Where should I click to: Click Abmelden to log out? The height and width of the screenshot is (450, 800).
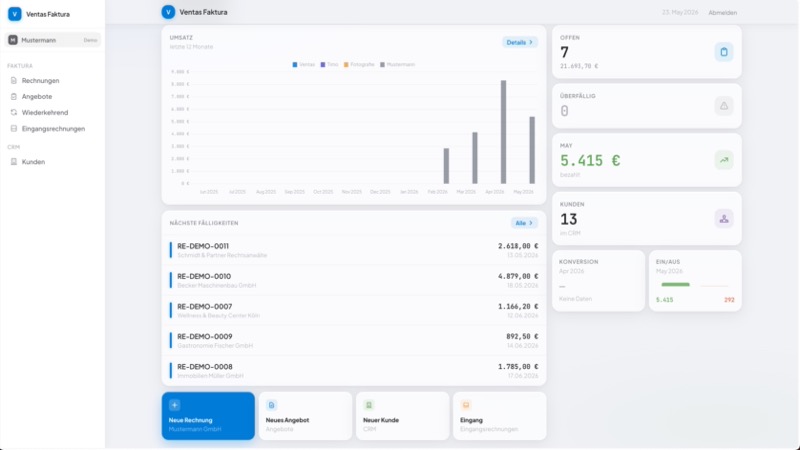pyautogui.click(x=722, y=13)
